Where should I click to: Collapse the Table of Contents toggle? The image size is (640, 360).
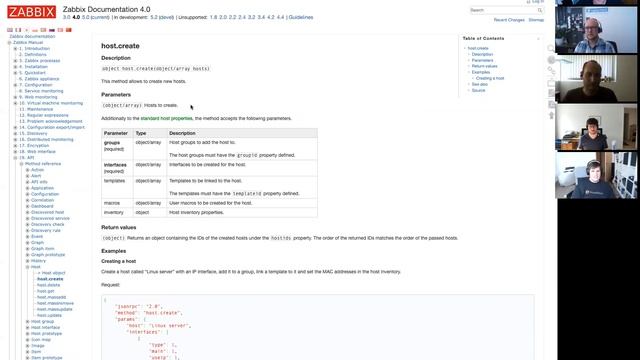(538, 38)
